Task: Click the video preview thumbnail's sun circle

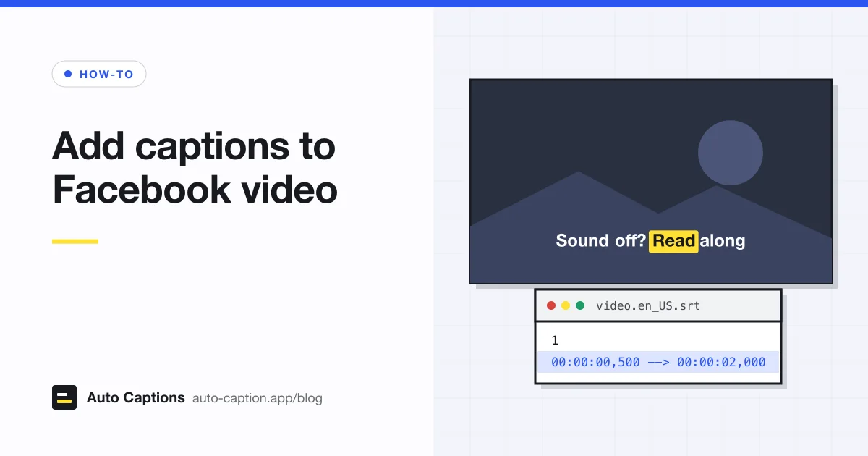Action: pyautogui.click(x=731, y=153)
